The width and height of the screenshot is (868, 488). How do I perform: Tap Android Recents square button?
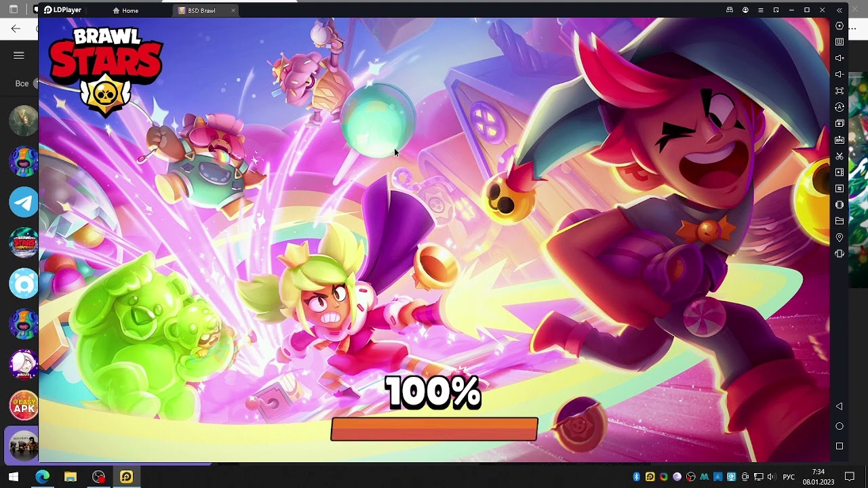(840, 446)
